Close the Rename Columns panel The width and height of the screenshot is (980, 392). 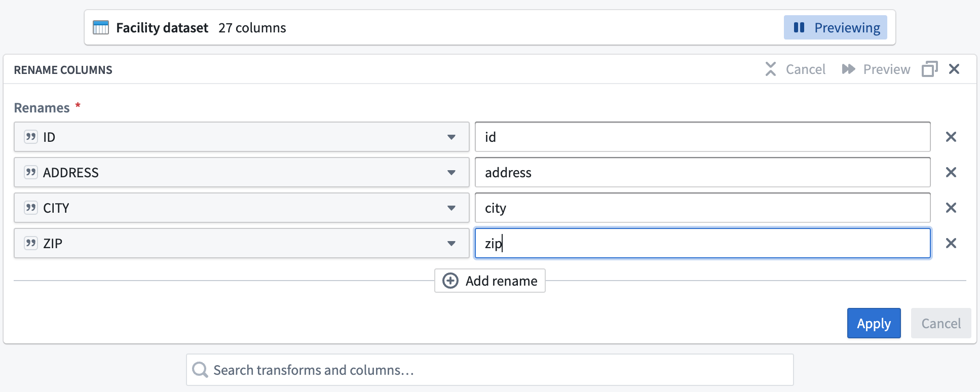pos(954,69)
